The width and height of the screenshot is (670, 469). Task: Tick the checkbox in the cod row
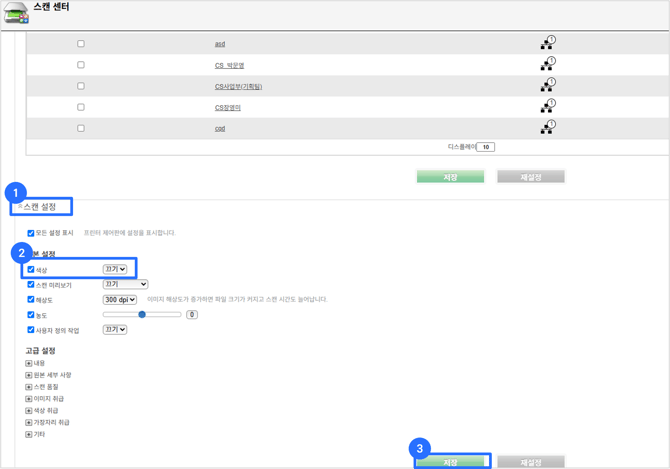coord(81,128)
